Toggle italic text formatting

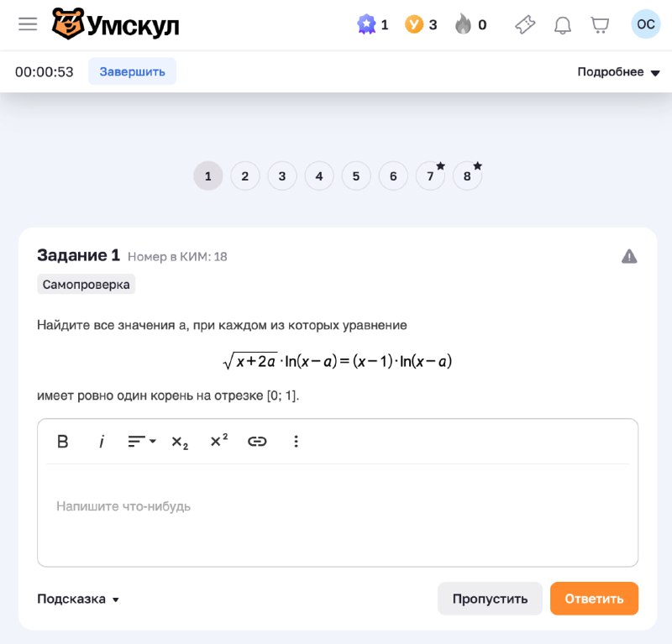[102, 442]
